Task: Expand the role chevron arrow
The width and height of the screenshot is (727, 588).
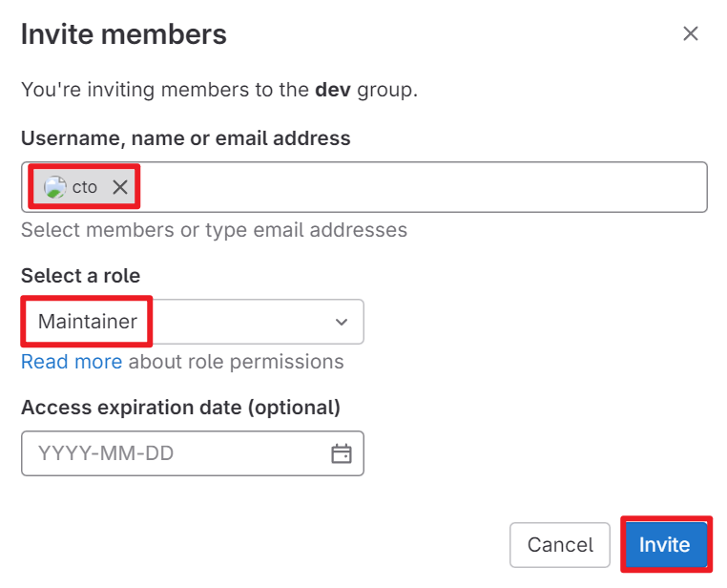Action: click(342, 322)
